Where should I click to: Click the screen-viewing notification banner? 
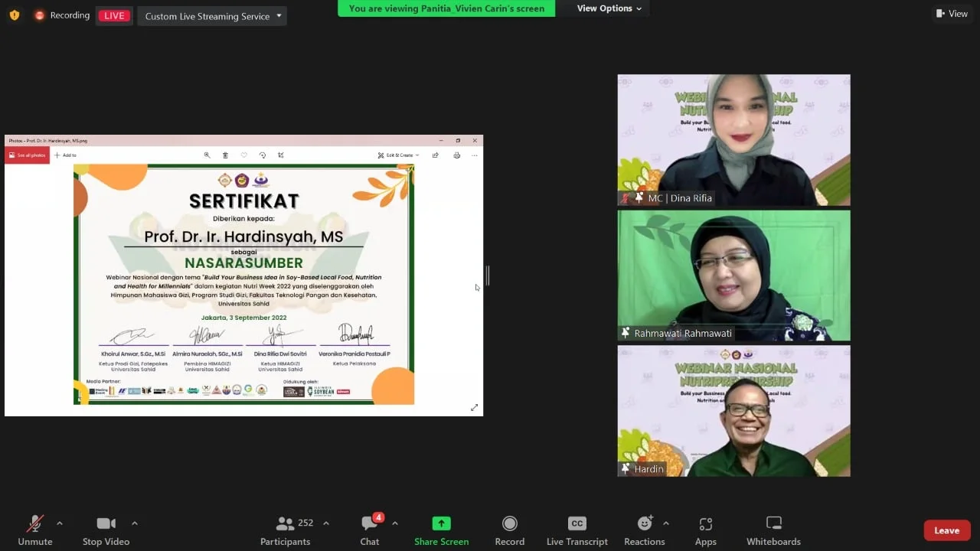click(446, 8)
